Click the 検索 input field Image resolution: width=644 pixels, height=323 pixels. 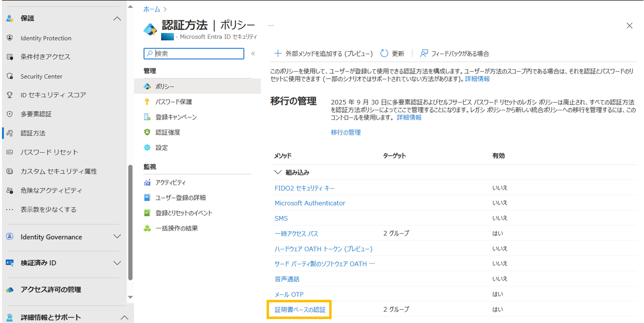194,53
